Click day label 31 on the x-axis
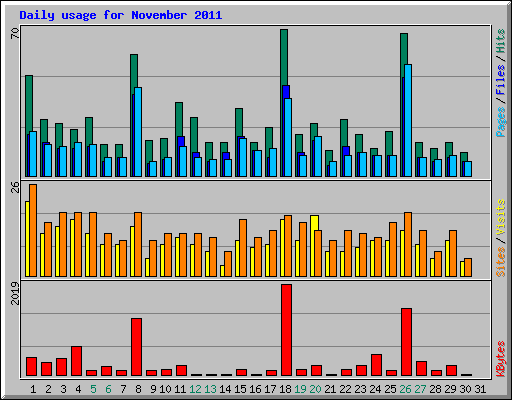This screenshot has width=512, height=400. point(480,389)
